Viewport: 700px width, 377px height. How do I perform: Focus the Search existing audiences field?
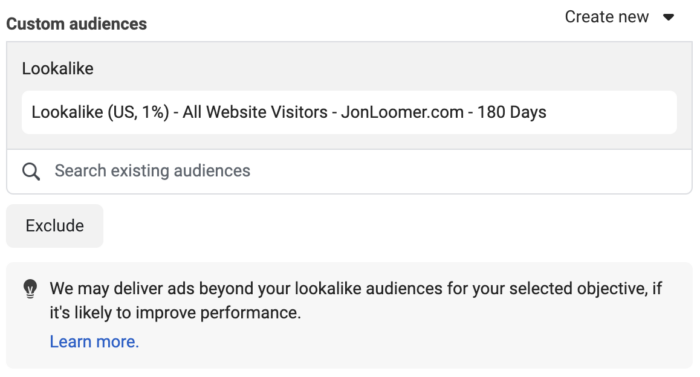(350, 172)
